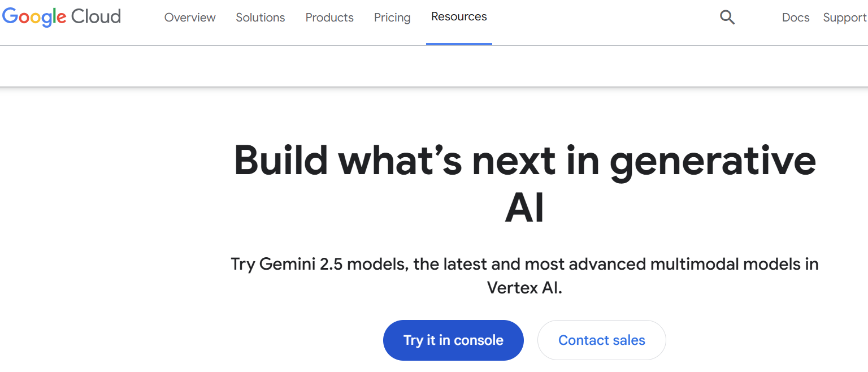This screenshot has width=868, height=372.
Task: Open the Docs link in the header
Action: tap(796, 18)
